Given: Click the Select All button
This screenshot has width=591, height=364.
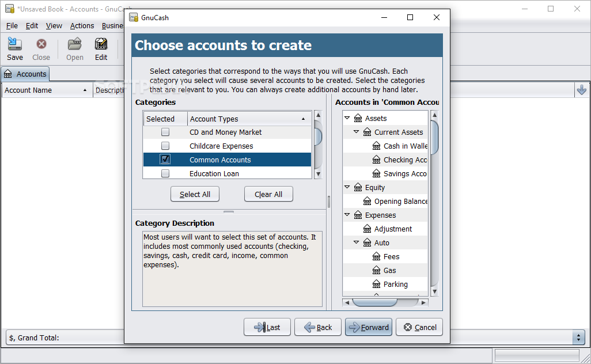Looking at the screenshot, I should click(x=195, y=195).
